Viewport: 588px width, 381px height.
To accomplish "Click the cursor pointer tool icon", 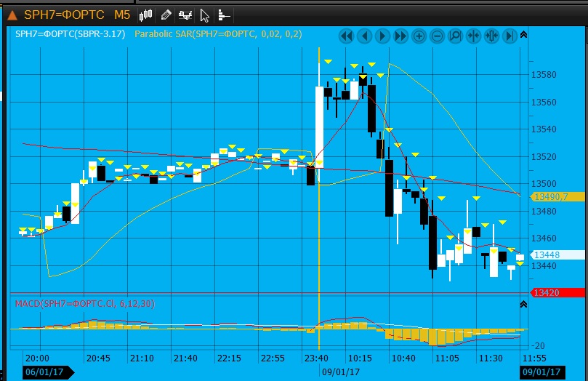I will 205,15.
